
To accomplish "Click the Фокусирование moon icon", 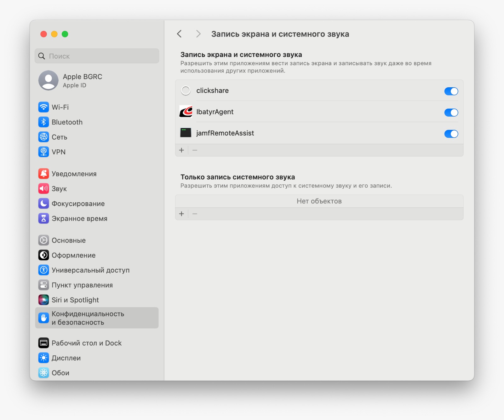I will (43, 204).
